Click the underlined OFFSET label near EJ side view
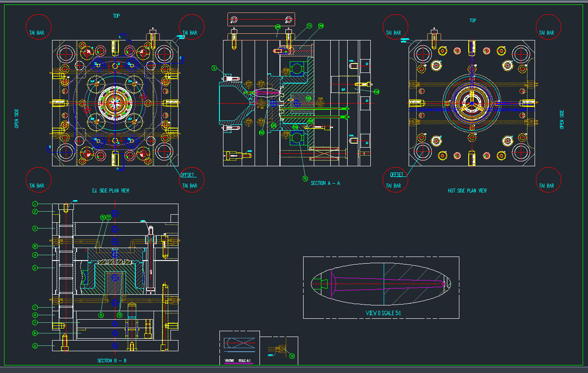Screen dimensions: 588x373 [x=187, y=175]
